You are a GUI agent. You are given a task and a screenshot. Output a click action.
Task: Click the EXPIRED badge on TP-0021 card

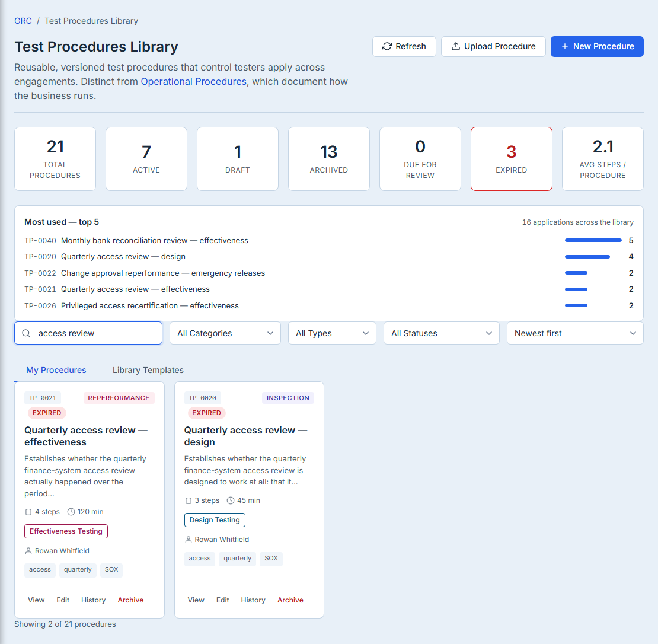[47, 413]
